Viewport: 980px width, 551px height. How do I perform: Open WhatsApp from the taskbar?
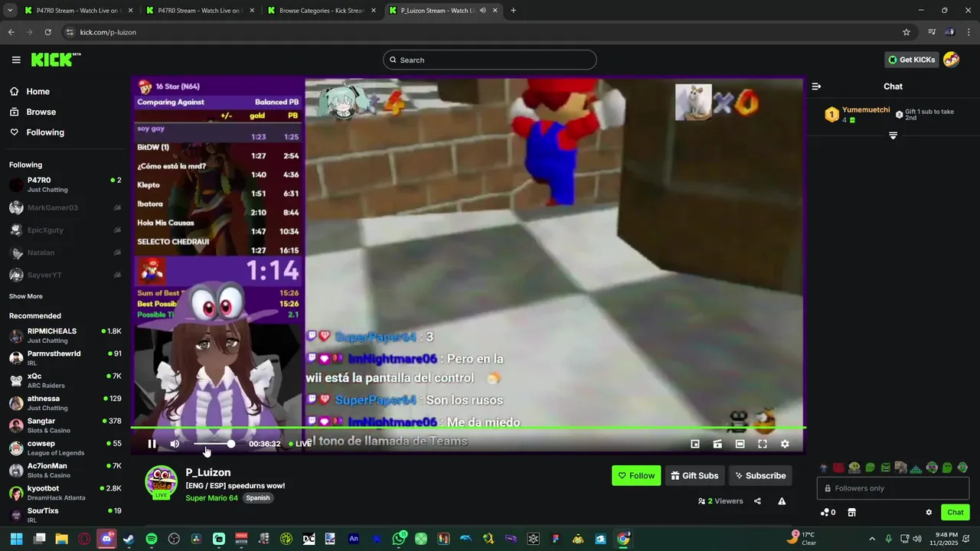tap(399, 539)
